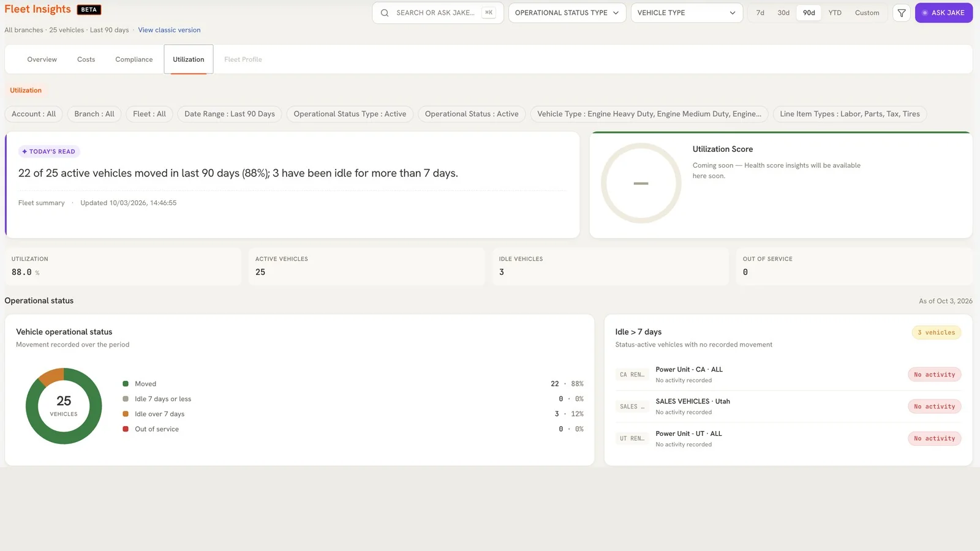Click the green Moved legend swatch

126,384
